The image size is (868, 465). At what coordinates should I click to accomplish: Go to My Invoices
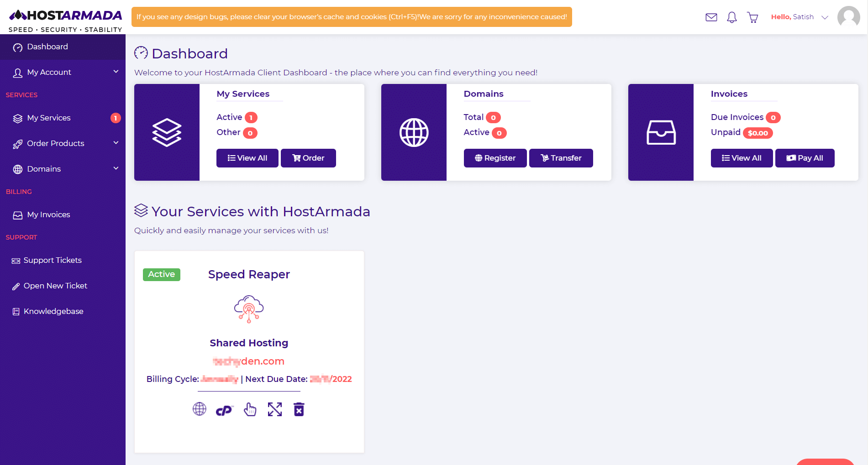(x=48, y=214)
